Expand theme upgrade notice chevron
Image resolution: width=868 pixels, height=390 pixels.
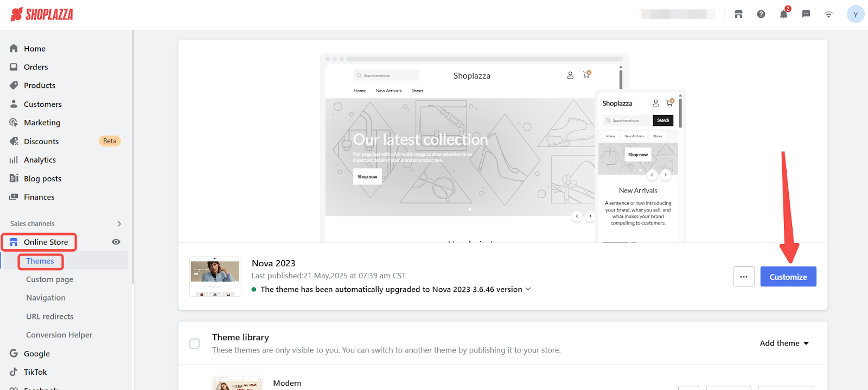(x=528, y=289)
